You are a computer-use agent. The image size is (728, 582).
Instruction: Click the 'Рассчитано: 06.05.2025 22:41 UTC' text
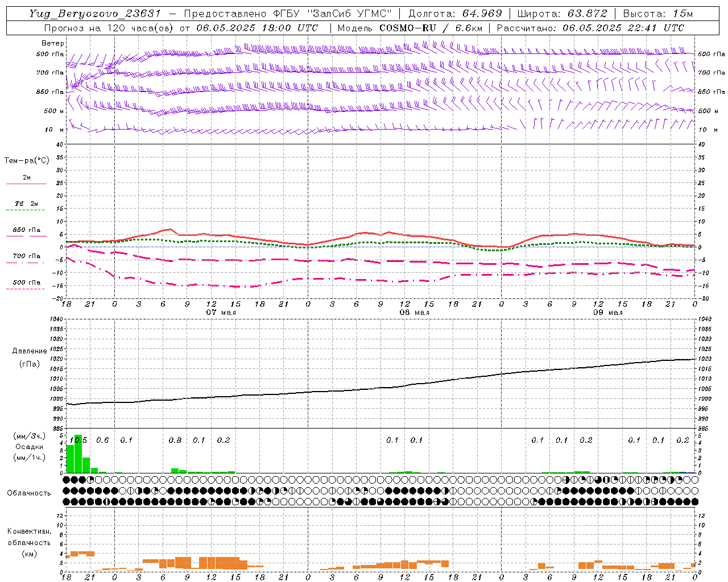coord(590,28)
